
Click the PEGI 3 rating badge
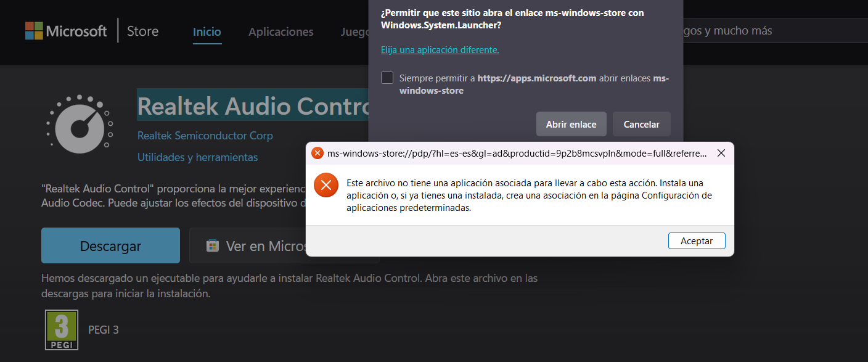pos(61,329)
